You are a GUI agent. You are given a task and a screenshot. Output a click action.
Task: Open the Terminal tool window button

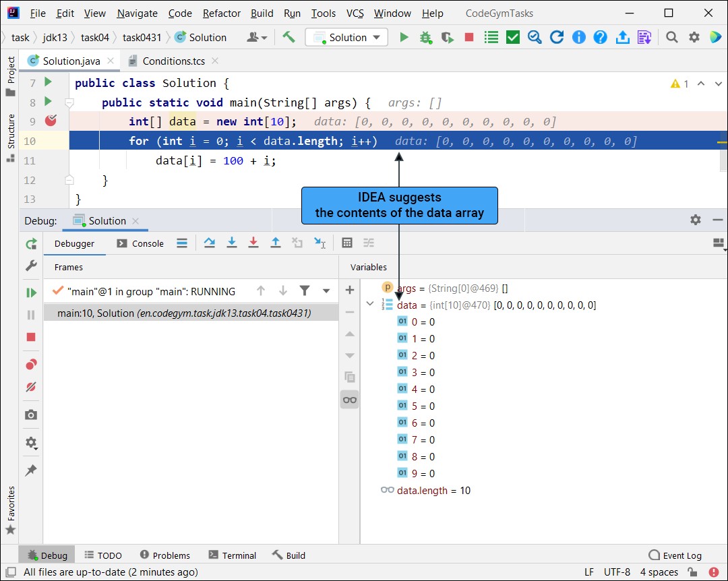pos(232,555)
